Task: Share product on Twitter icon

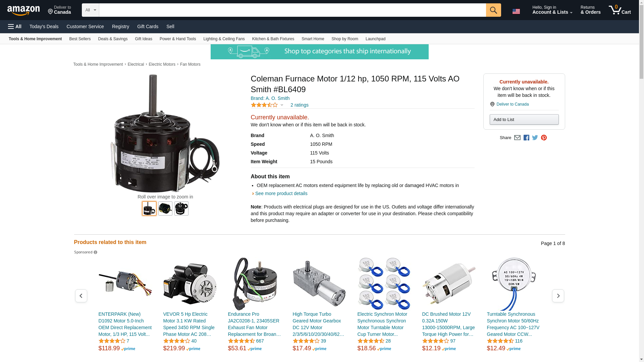Action: (535, 138)
